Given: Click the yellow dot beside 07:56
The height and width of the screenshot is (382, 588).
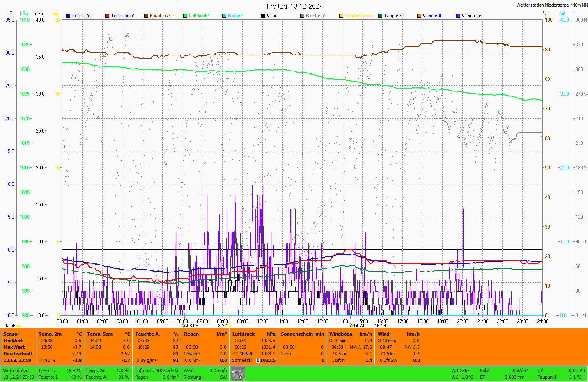Looking at the screenshot, I should click(x=18, y=326).
